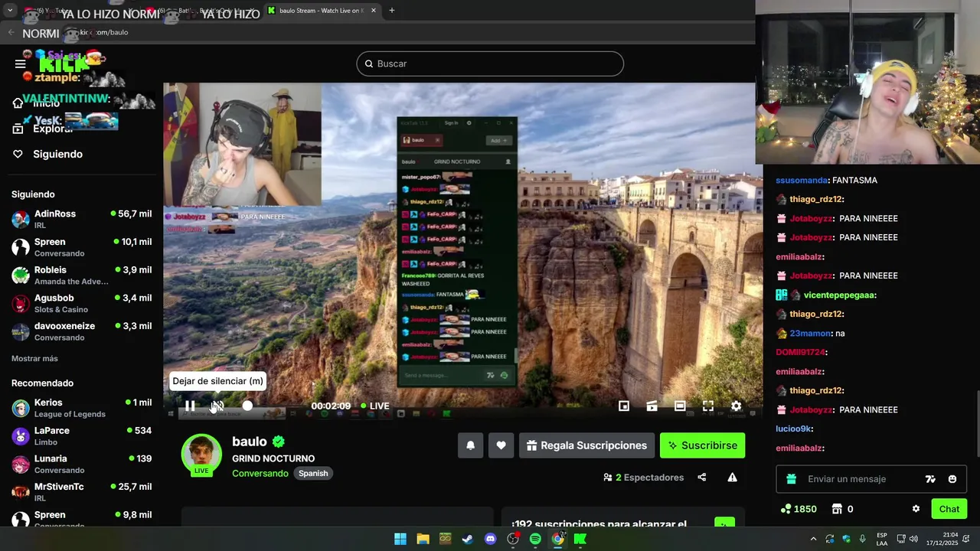980x551 pixels.
Task: Open Kerios recommended channel
Action: point(81,408)
